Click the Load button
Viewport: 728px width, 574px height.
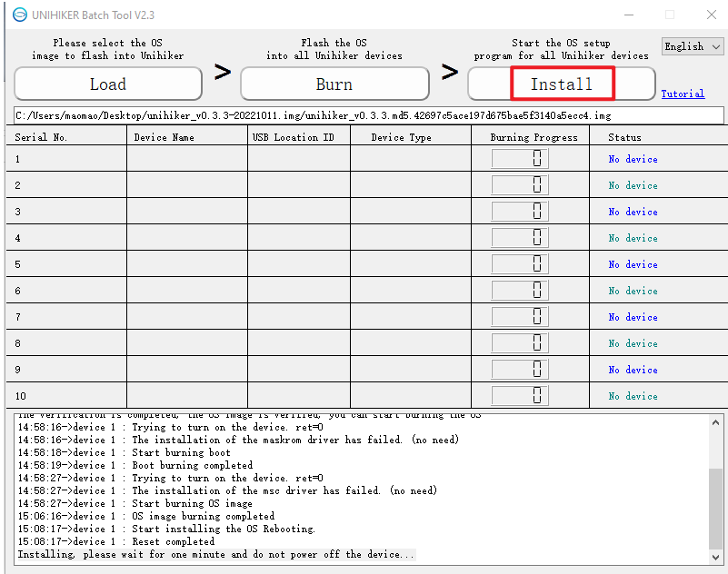point(108,84)
